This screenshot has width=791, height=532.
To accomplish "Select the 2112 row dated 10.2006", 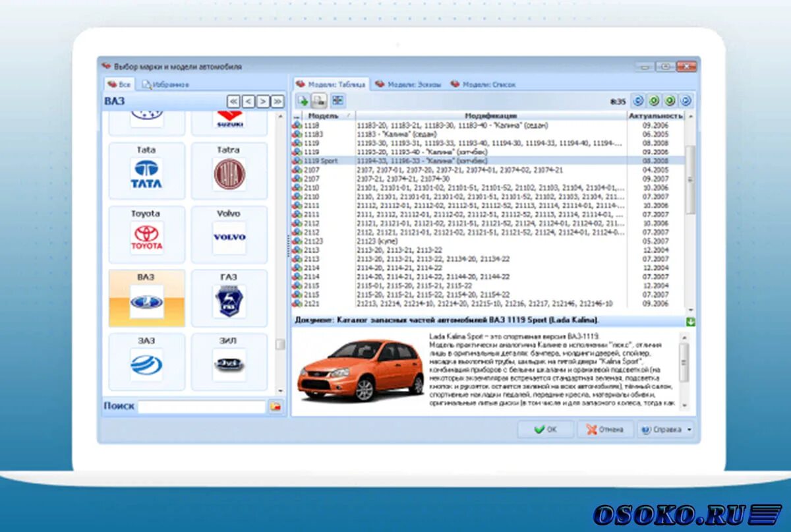I will (x=488, y=223).
